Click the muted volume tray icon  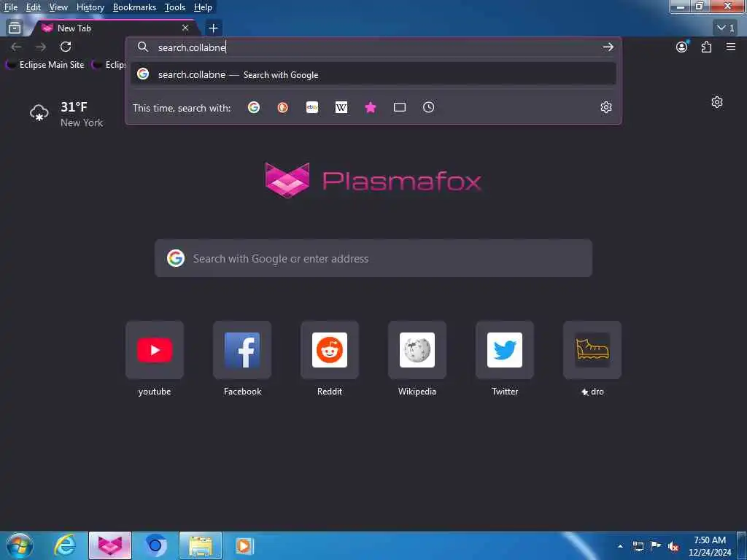(x=673, y=546)
